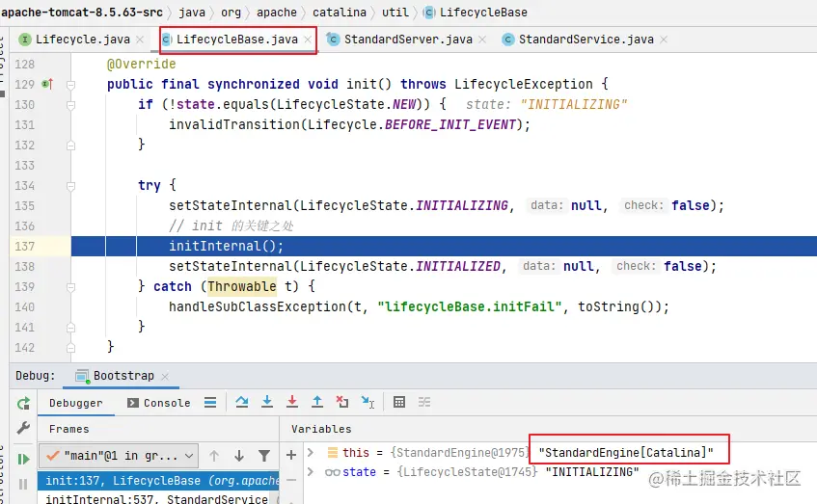Click the 'catalina' breadcrumb
Viewport: 817px width, 504px height.
(x=340, y=12)
